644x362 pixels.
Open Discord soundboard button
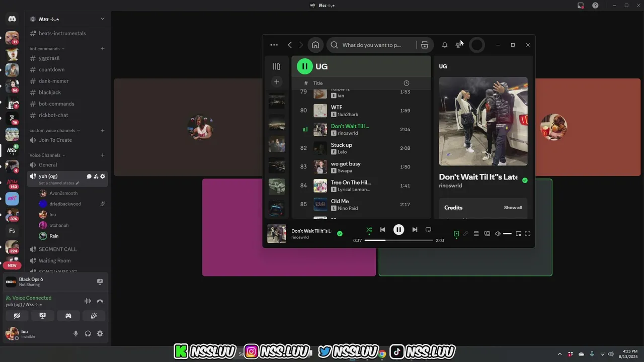[x=94, y=316]
